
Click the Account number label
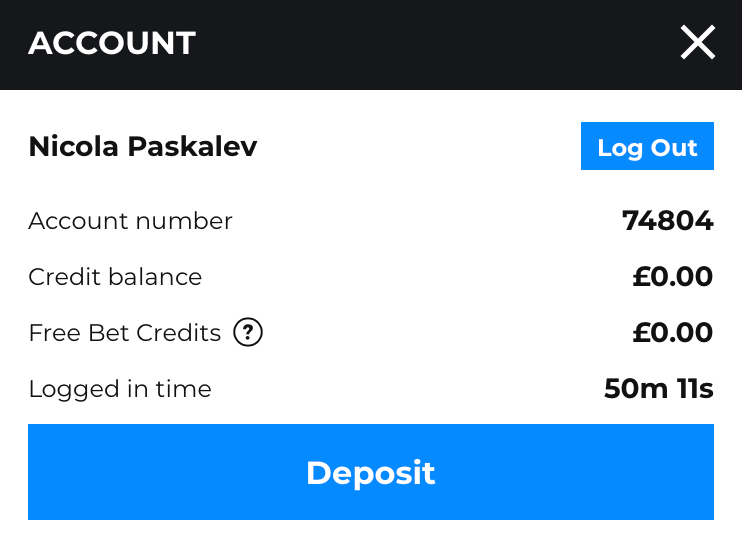130,221
